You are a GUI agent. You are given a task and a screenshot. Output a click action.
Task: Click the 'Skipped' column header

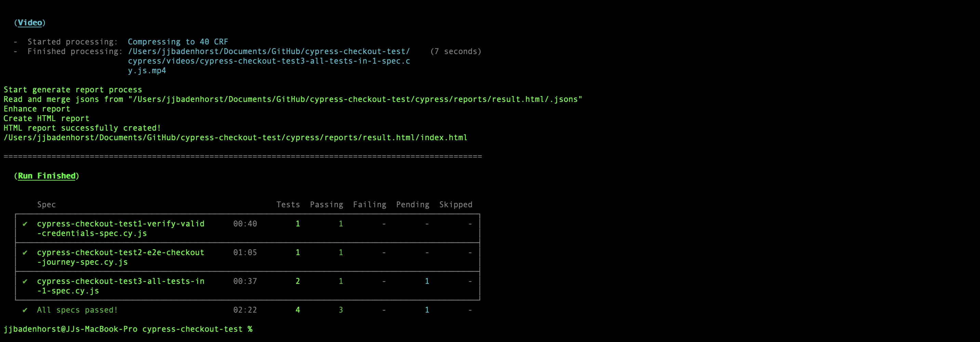click(x=456, y=205)
